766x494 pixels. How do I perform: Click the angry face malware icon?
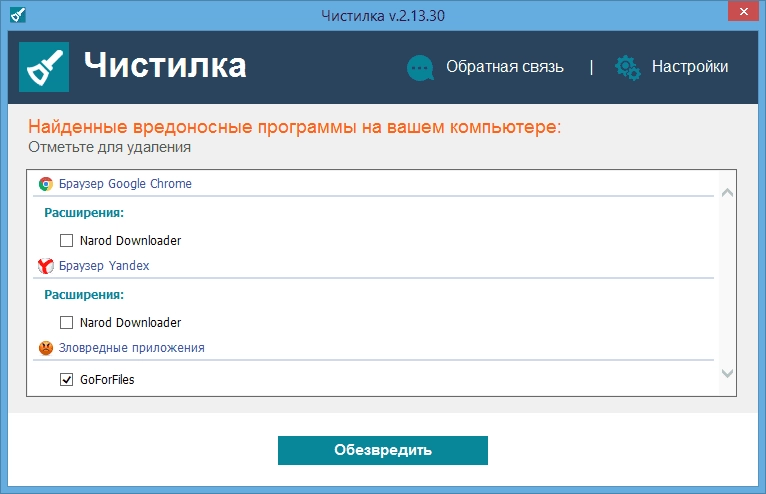pos(46,348)
